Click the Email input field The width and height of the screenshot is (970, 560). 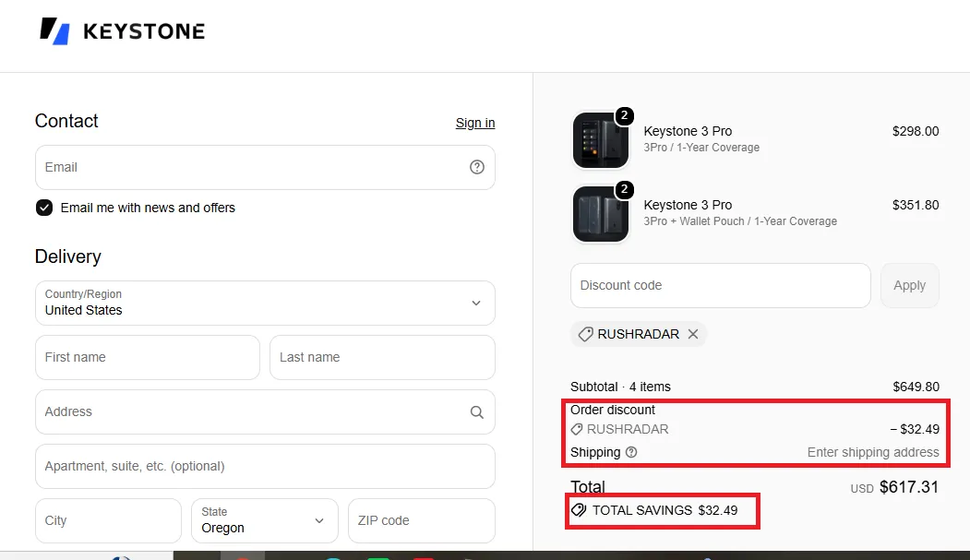point(265,167)
